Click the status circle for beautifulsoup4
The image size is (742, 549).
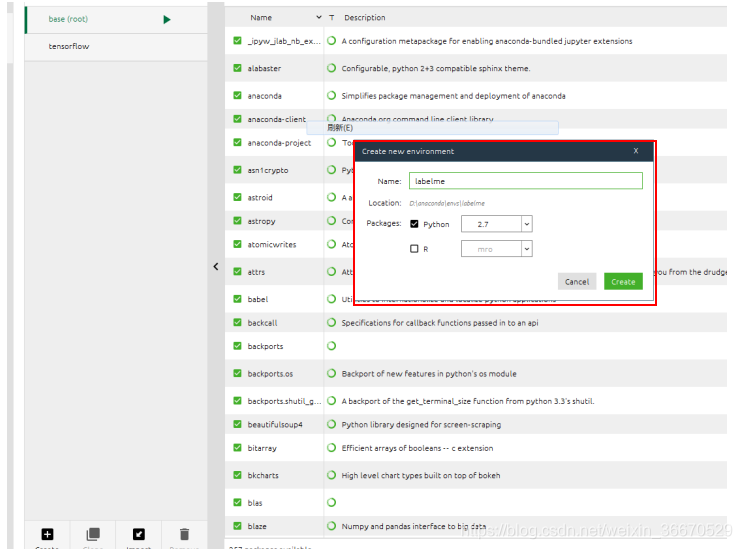click(332, 425)
